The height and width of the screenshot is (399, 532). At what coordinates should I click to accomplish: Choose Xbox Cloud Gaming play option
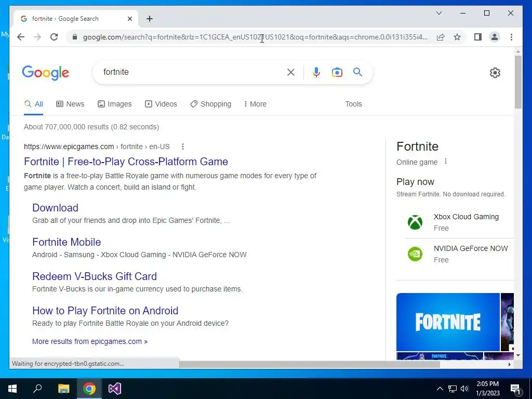tap(459, 222)
